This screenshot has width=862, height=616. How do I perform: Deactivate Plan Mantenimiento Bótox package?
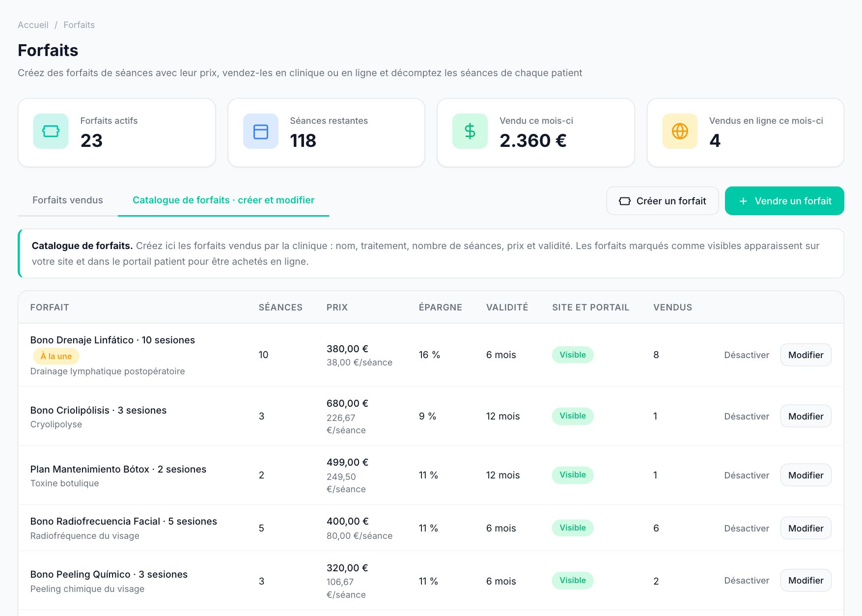coord(747,475)
